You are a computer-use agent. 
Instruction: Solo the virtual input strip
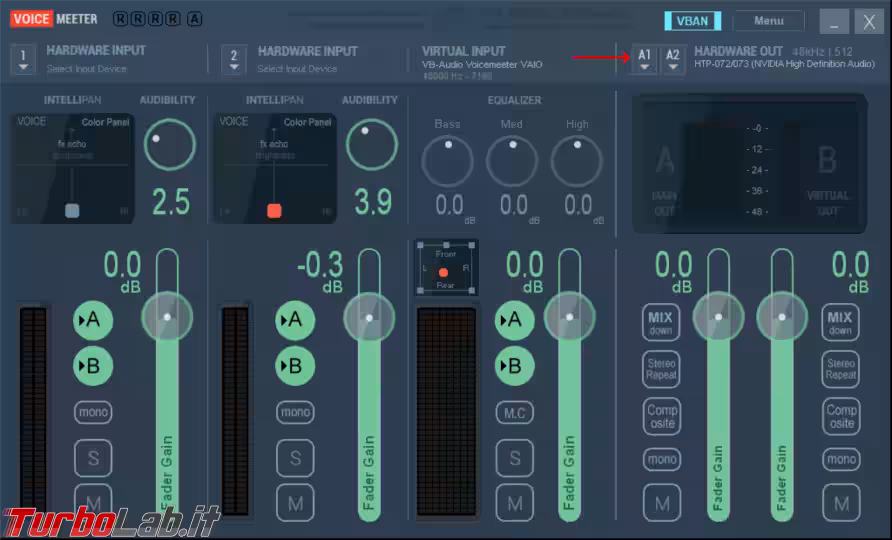point(514,458)
